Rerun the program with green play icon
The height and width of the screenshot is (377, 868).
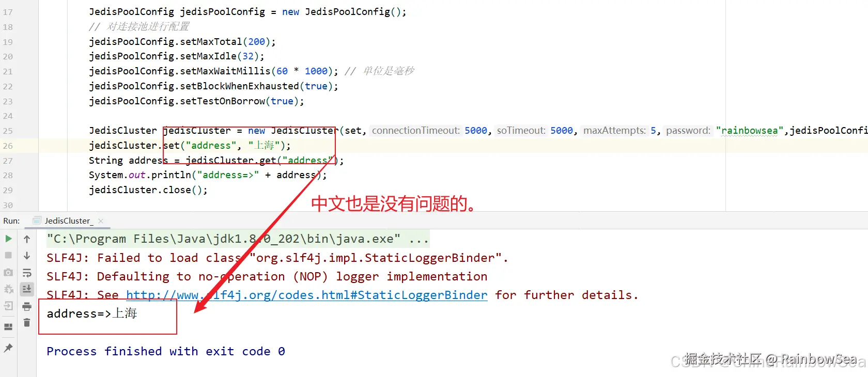(8, 239)
